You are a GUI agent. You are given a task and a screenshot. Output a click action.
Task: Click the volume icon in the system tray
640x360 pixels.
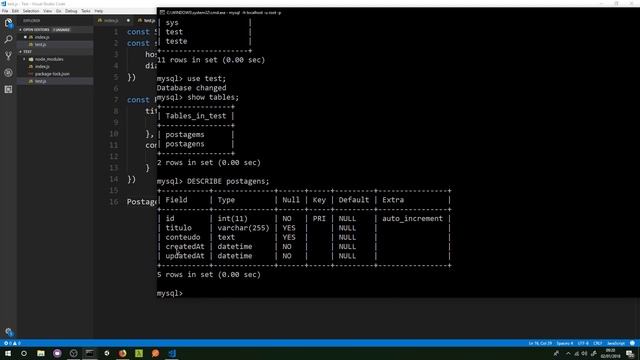pos(584,353)
